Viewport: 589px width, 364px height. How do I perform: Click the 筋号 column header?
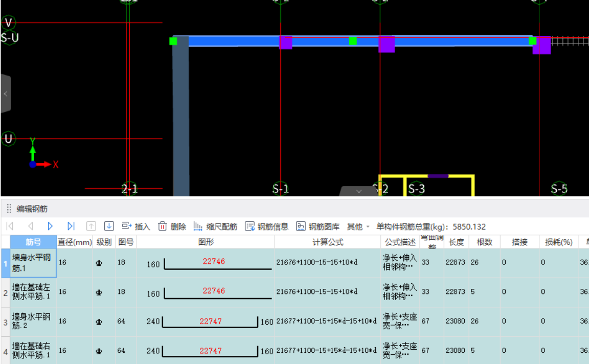pyautogui.click(x=33, y=242)
